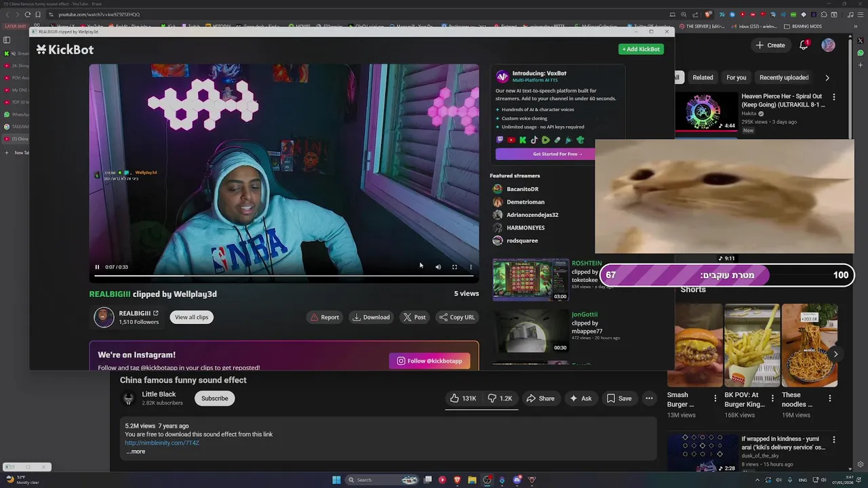Dislike the YouTube video (1.2K)
This screenshot has width=868, height=488.
point(500,399)
